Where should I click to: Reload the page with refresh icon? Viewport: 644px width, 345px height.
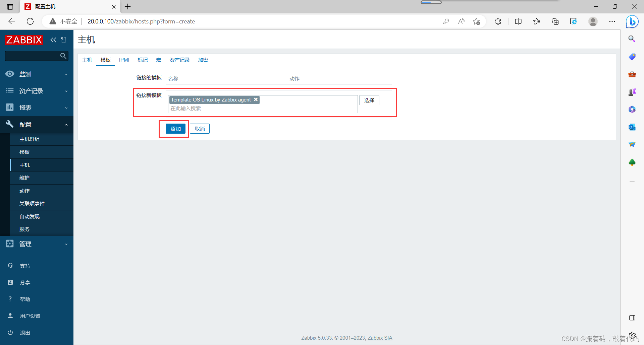pos(30,21)
